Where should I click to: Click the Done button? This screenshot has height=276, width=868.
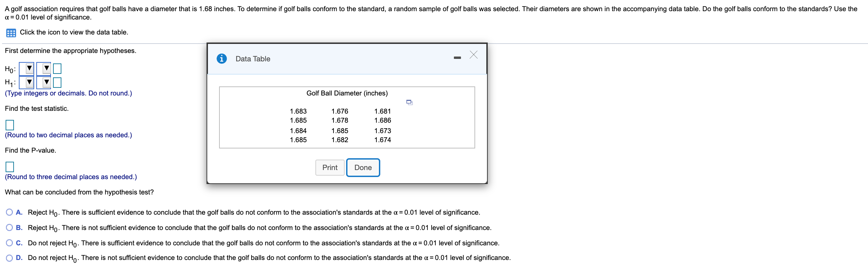pyautogui.click(x=363, y=168)
